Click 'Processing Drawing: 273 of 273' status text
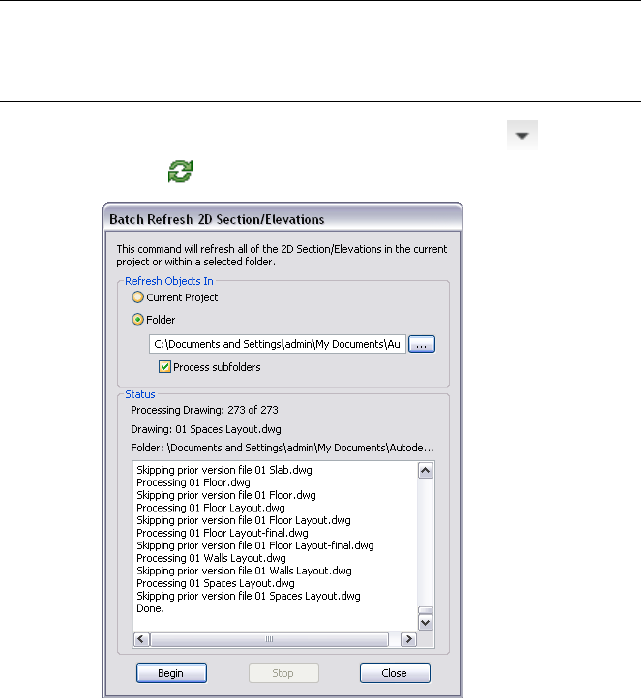641x698 pixels. [205, 410]
